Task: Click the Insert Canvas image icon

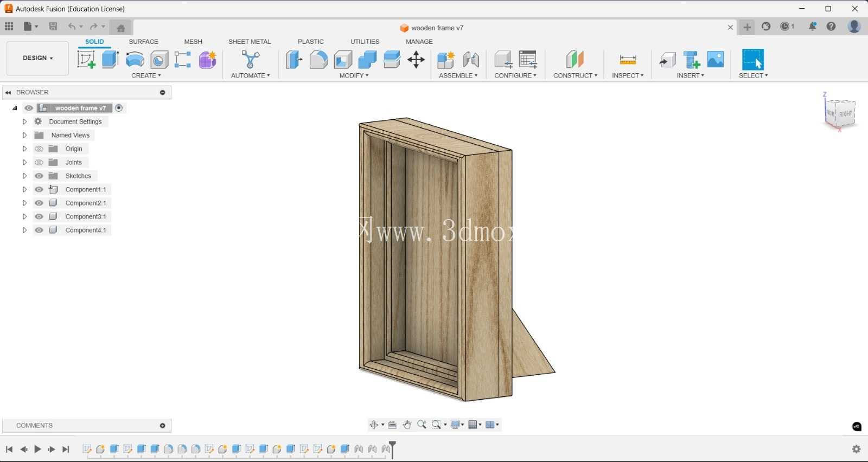Action: tap(716, 59)
